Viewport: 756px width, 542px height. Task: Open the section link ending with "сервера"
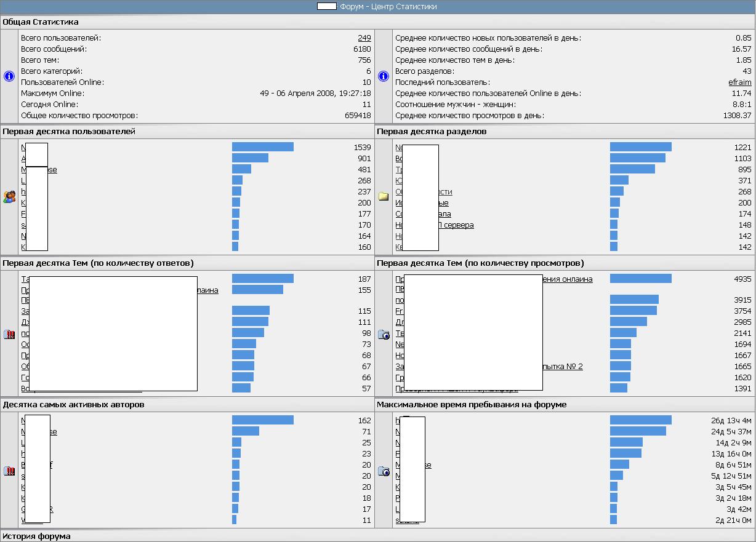click(456, 225)
